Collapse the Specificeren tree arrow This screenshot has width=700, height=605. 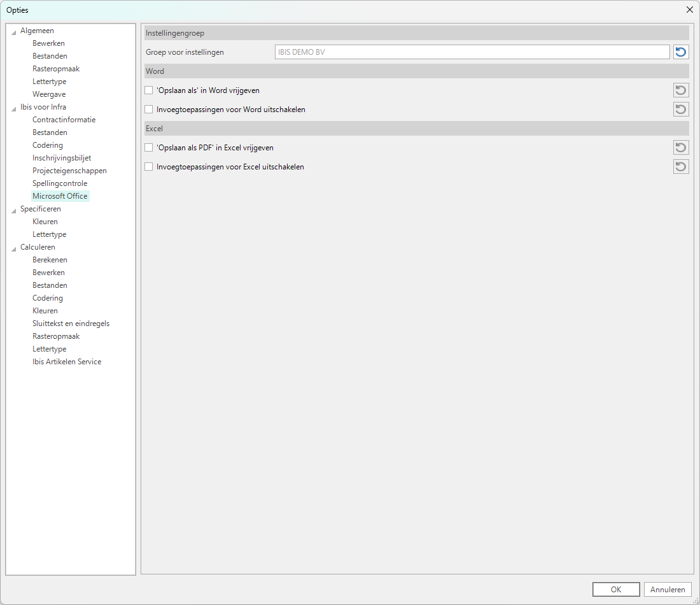click(x=14, y=210)
